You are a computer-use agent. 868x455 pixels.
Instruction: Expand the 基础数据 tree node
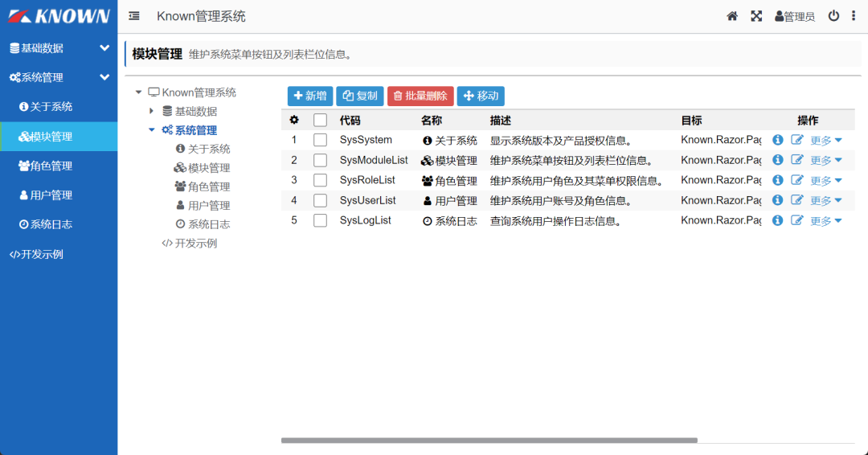click(x=151, y=111)
